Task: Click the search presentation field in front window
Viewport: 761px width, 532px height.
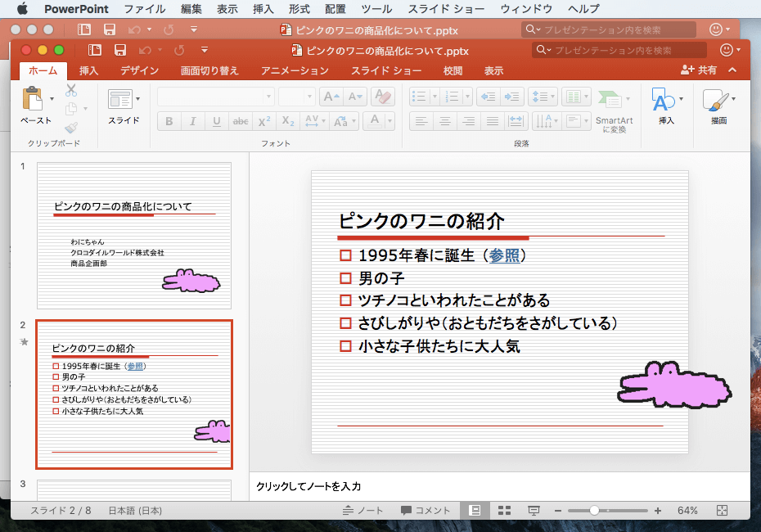Action: coord(619,50)
